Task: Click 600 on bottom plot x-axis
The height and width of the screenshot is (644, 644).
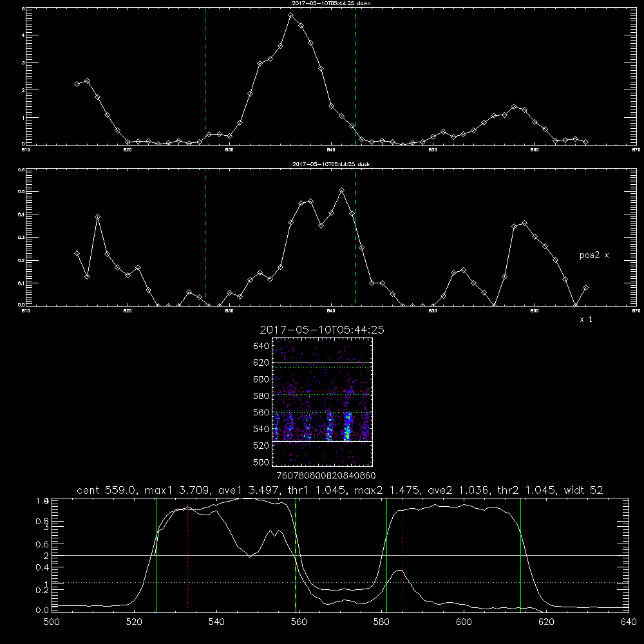Action: [x=464, y=622]
